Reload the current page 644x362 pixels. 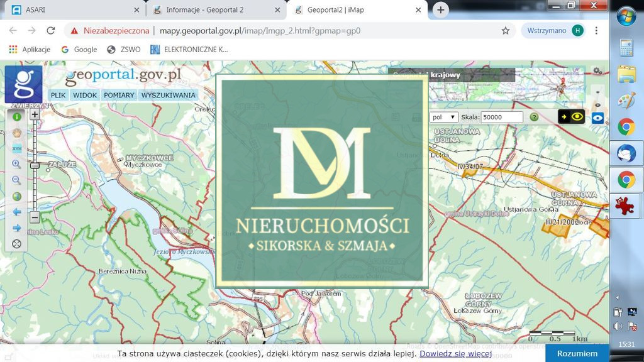(50, 31)
